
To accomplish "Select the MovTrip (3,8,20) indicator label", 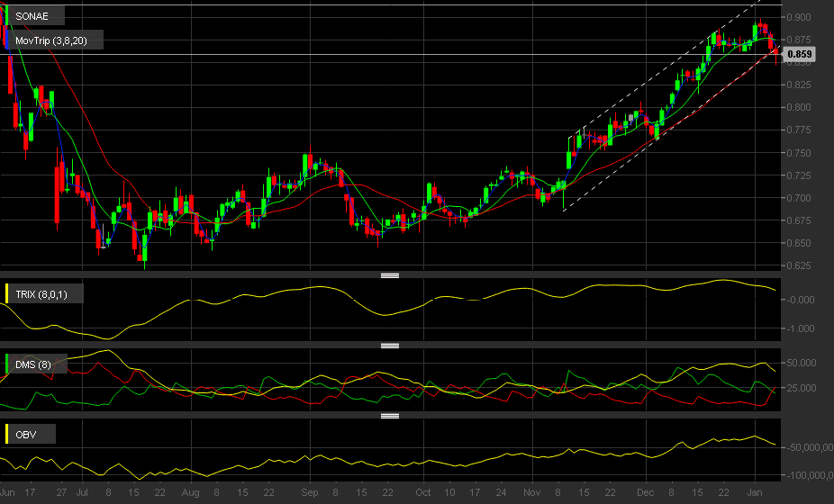I will (x=51, y=40).
